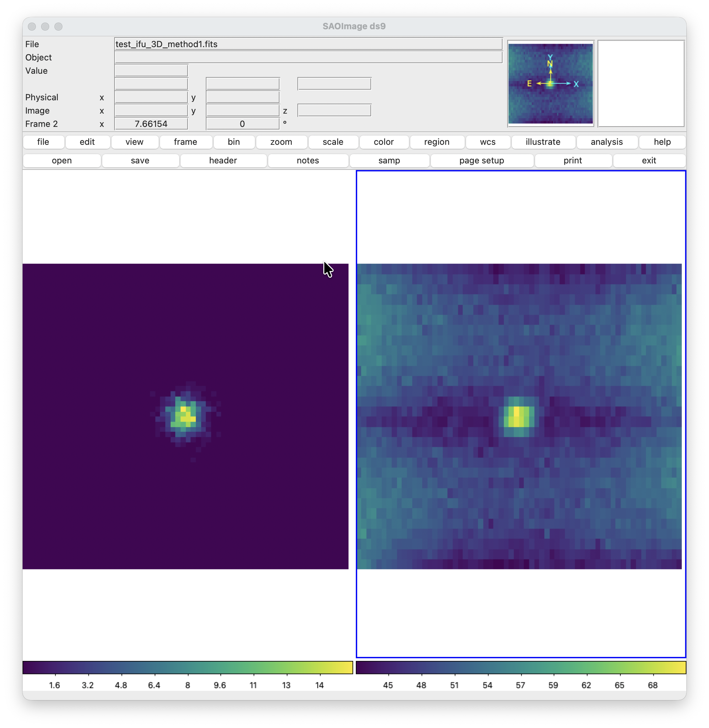Click the right frame colorbar gradient
Viewport: 709px width, 728px height.
520,667
